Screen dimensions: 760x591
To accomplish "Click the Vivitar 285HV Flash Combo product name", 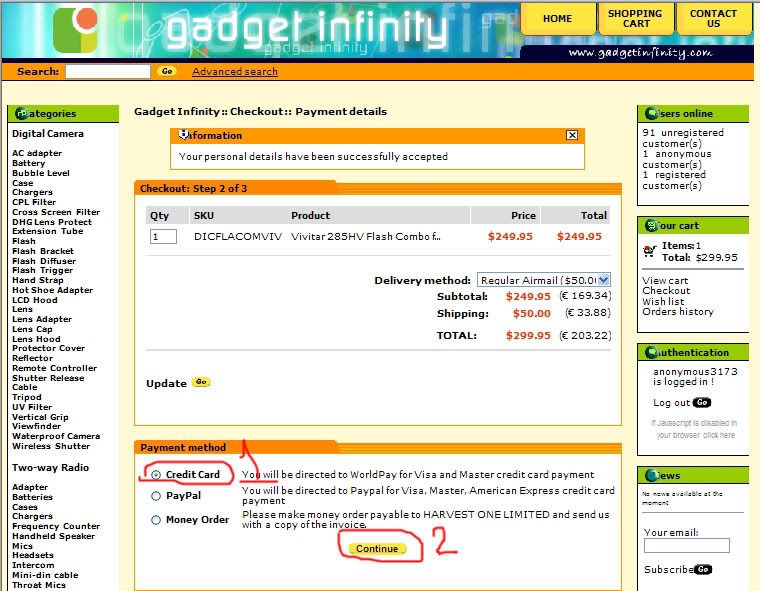I will (x=365, y=237).
